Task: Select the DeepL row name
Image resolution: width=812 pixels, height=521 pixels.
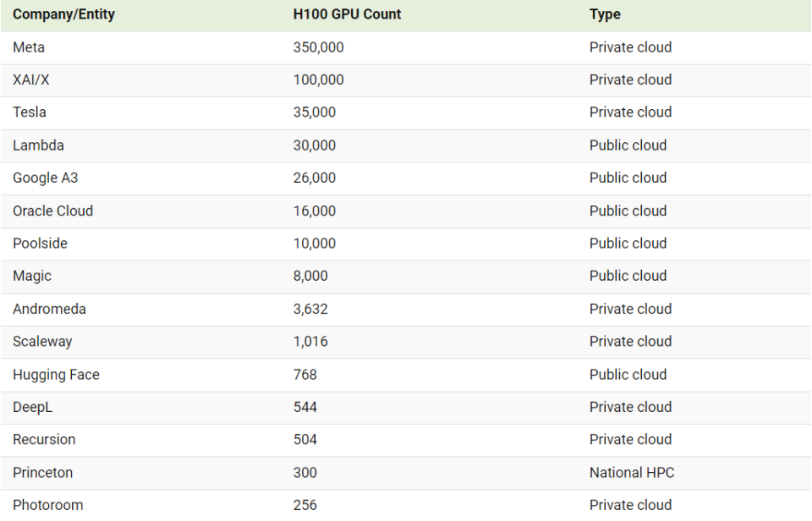Action: tap(32, 407)
